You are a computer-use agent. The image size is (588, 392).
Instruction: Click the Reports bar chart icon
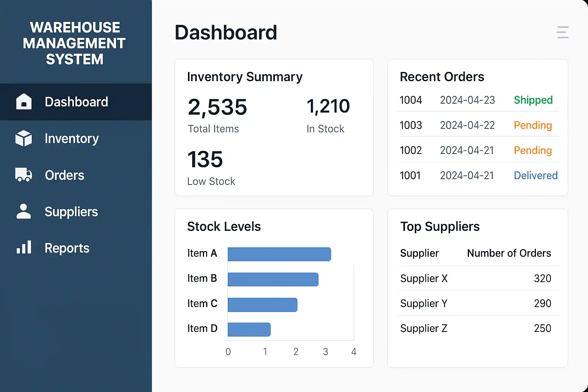point(24,248)
